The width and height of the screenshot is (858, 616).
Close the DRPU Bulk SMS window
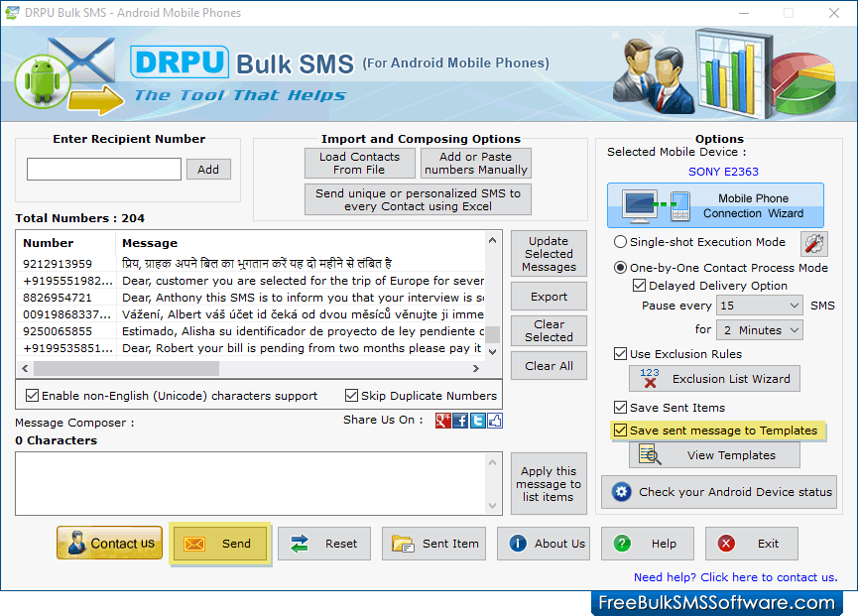(834, 13)
